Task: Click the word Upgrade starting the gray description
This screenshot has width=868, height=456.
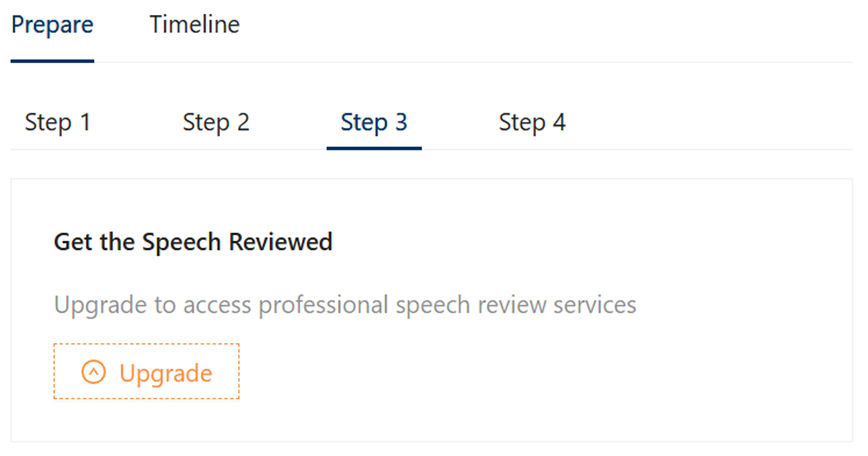Action: 100,305
